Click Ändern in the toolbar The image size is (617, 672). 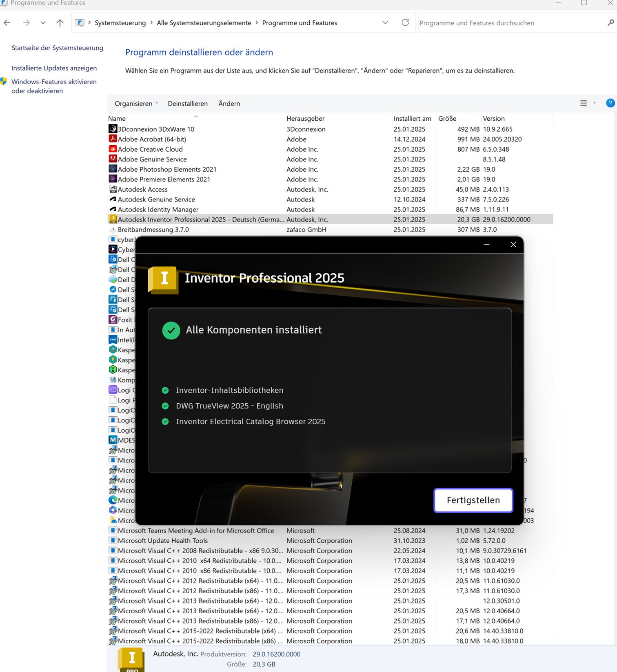pyautogui.click(x=229, y=104)
